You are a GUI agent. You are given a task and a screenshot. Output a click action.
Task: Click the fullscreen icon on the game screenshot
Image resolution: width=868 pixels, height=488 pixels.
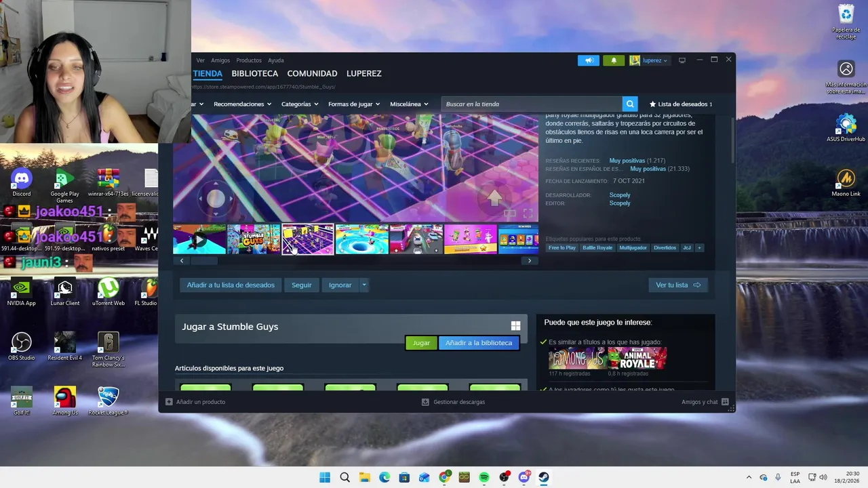(528, 213)
